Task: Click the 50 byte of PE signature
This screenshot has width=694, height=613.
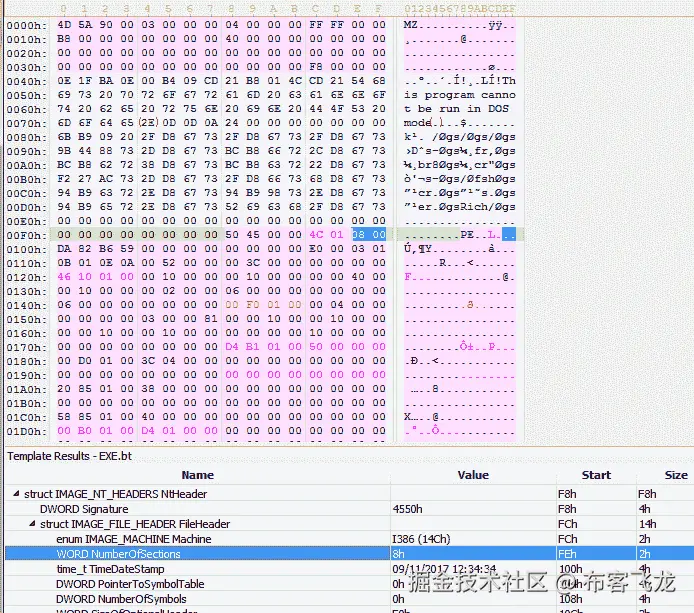Action: tap(232, 234)
